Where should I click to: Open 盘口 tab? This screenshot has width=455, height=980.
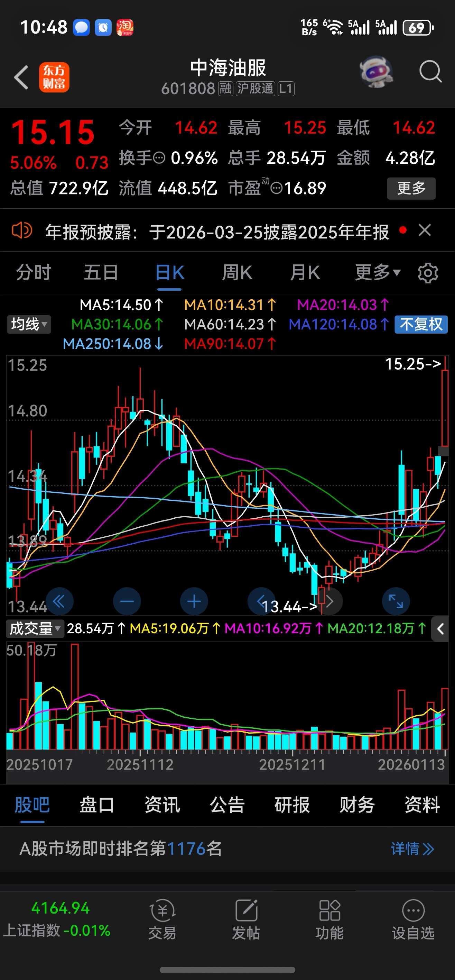coord(97,805)
